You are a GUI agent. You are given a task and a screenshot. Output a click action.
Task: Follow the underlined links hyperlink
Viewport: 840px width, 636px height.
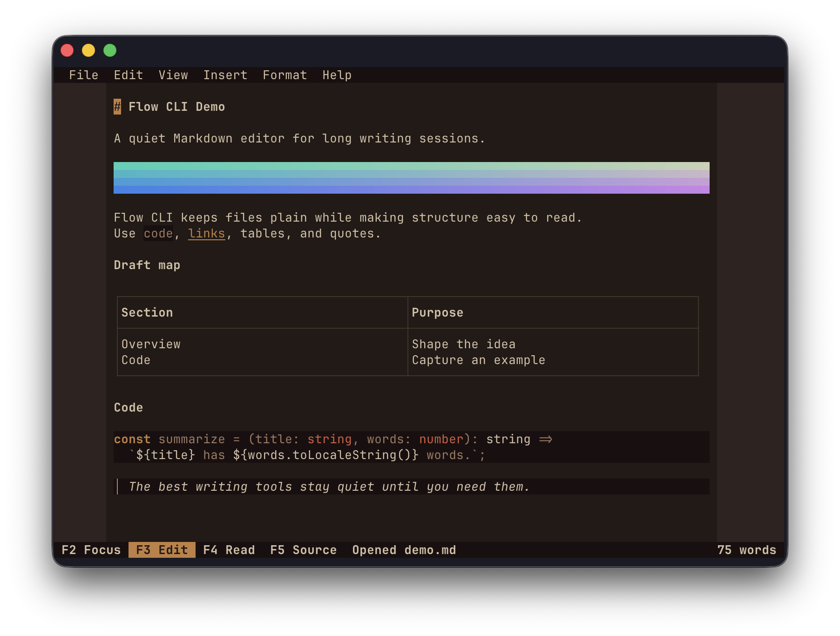point(207,233)
